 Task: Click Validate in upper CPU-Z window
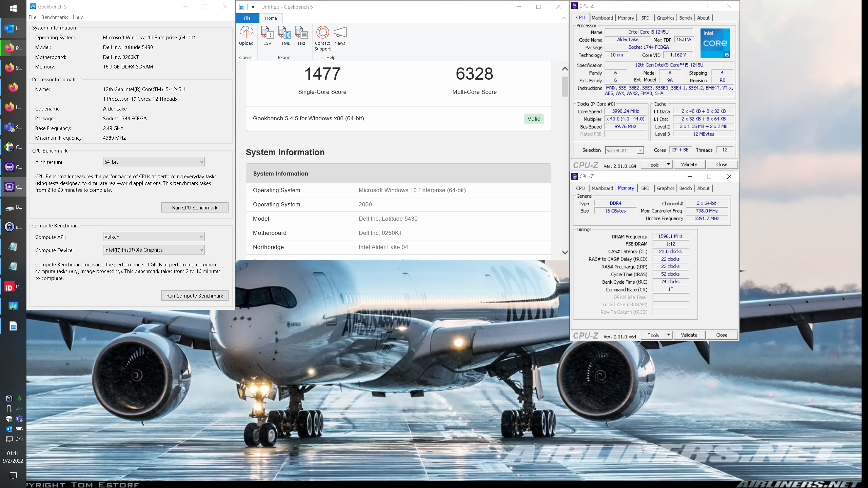(x=689, y=165)
